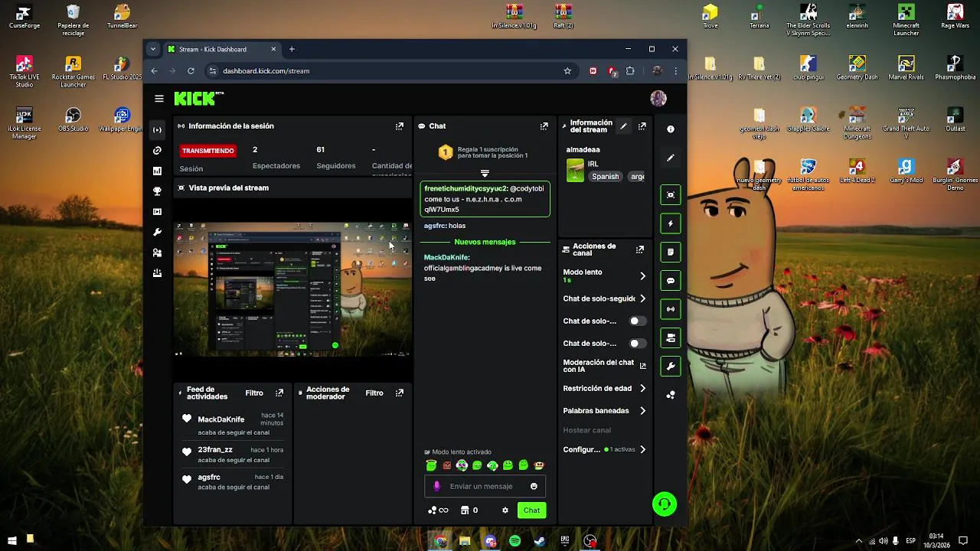The width and height of the screenshot is (980, 551).
Task: Open a new Chrome tab
Action: [292, 49]
